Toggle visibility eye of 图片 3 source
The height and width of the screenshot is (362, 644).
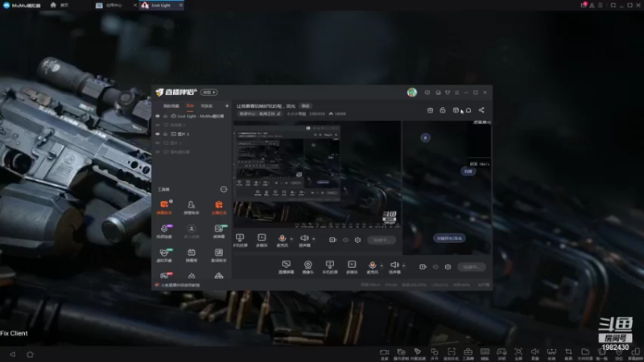coord(158,134)
